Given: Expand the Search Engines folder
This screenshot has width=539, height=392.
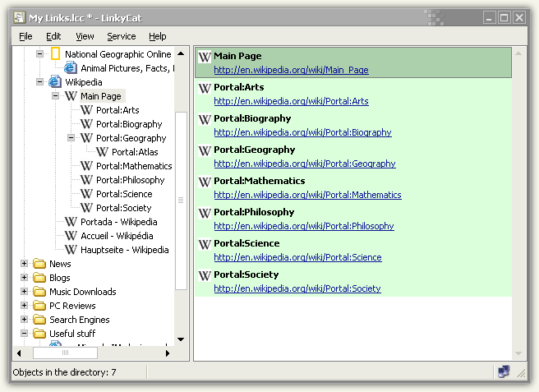Looking at the screenshot, I should tap(24, 319).
